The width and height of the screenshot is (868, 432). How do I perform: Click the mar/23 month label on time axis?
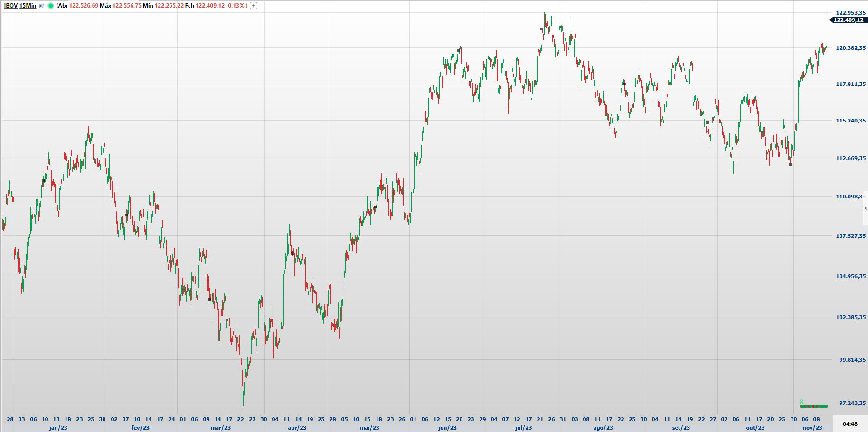[x=220, y=428]
